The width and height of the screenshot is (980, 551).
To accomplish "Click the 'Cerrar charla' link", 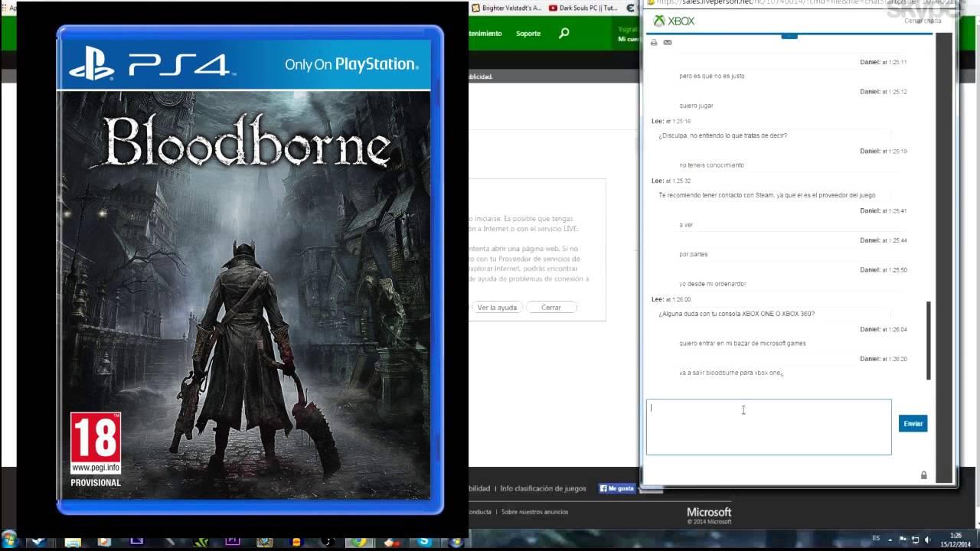I will click(923, 21).
